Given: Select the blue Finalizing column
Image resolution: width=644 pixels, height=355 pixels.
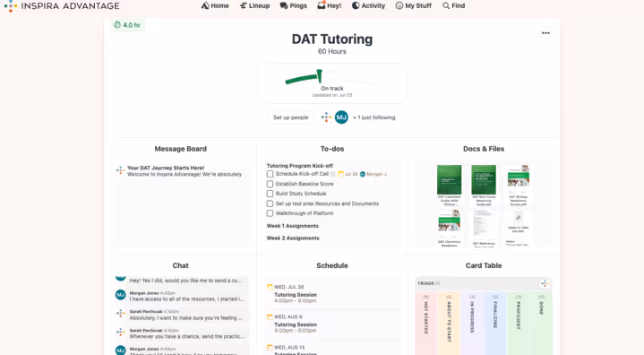Looking at the screenshot, I should click(495, 323).
